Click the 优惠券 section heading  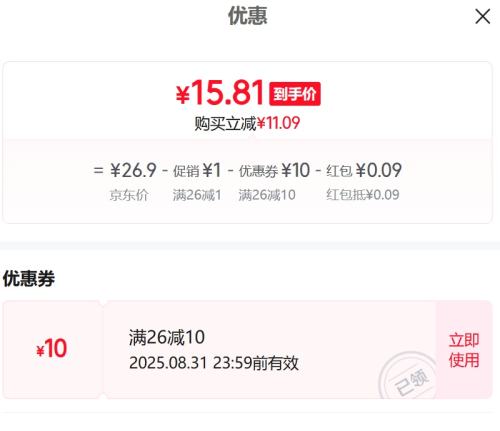[x=29, y=278]
